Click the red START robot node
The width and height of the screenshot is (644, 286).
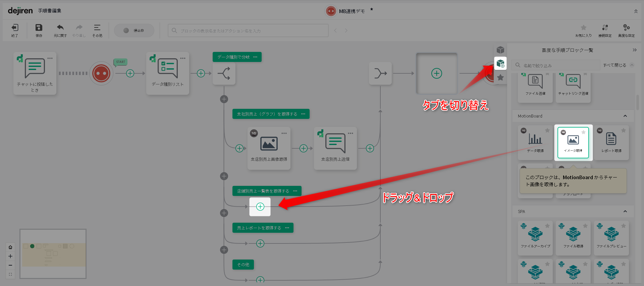101,73
